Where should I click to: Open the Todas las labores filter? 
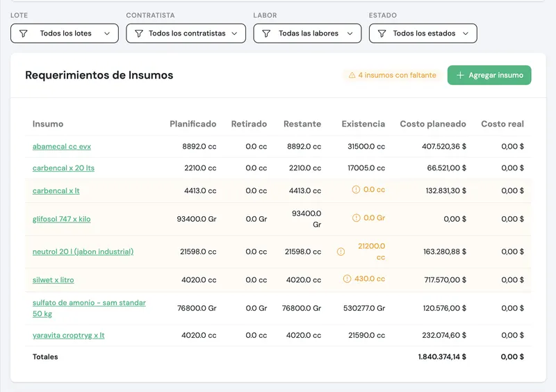point(307,33)
